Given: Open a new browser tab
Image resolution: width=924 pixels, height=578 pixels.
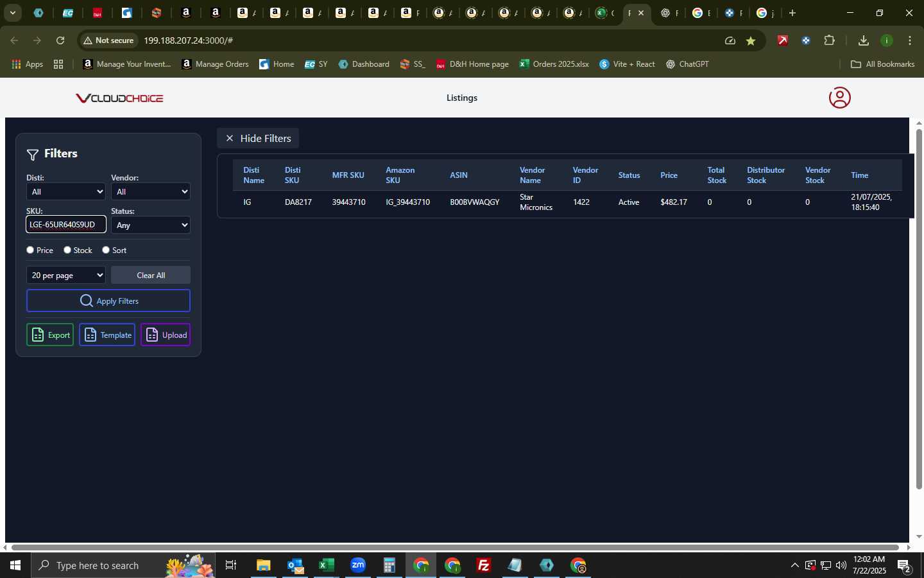Looking at the screenshot, I should tap(792, 13).
